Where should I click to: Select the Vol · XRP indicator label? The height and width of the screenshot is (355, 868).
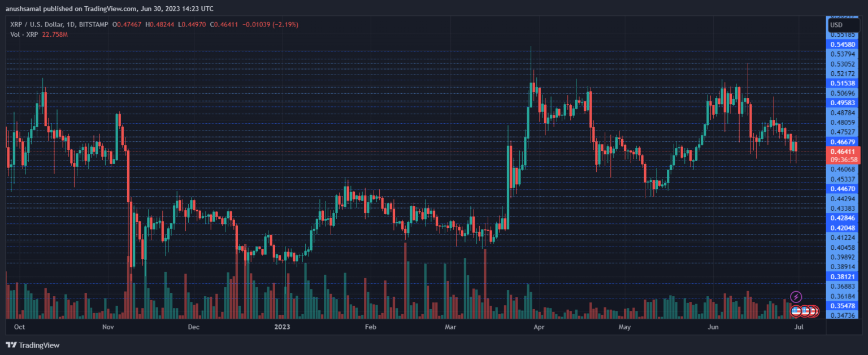coord(24,34)
